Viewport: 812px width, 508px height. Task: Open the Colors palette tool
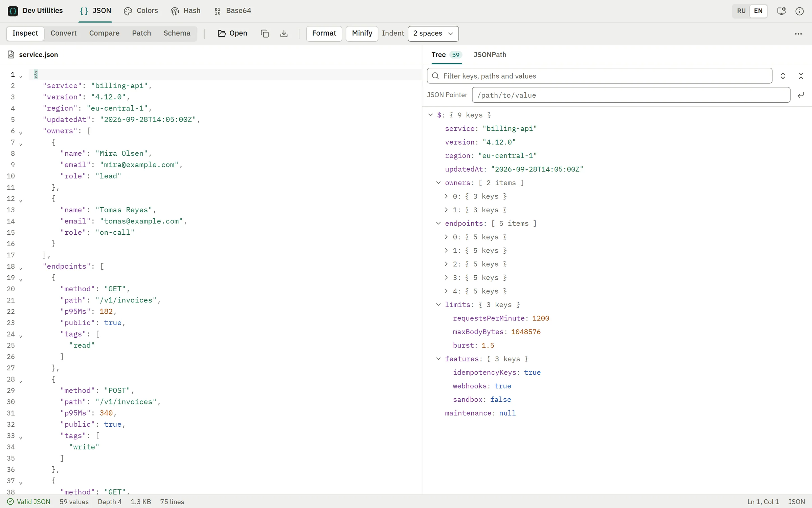click(x=141, y=11)
